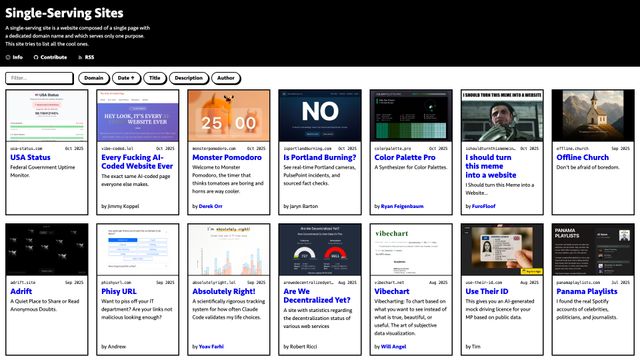
Task: Visit author Yoav Farhi's link
Action: 211,347
